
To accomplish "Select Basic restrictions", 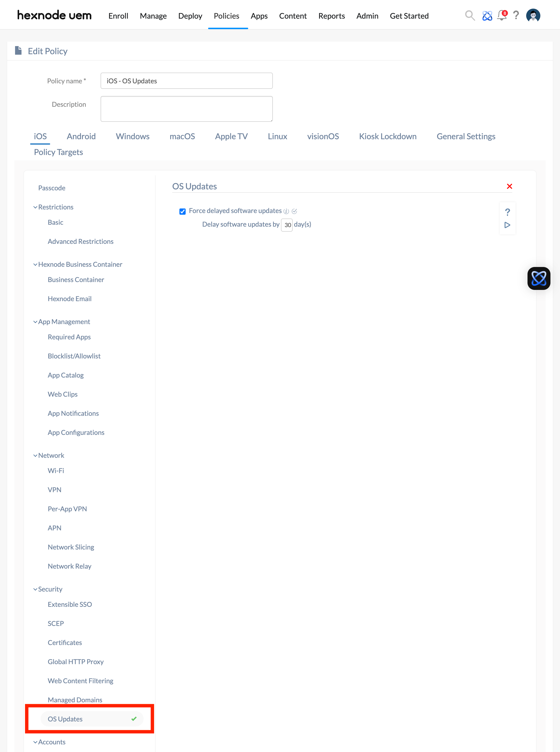I will 55,223.
